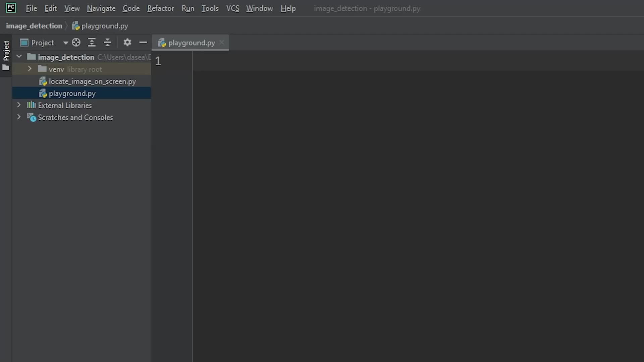Click the Expand All icon in Project toolbar

point(92,43)
